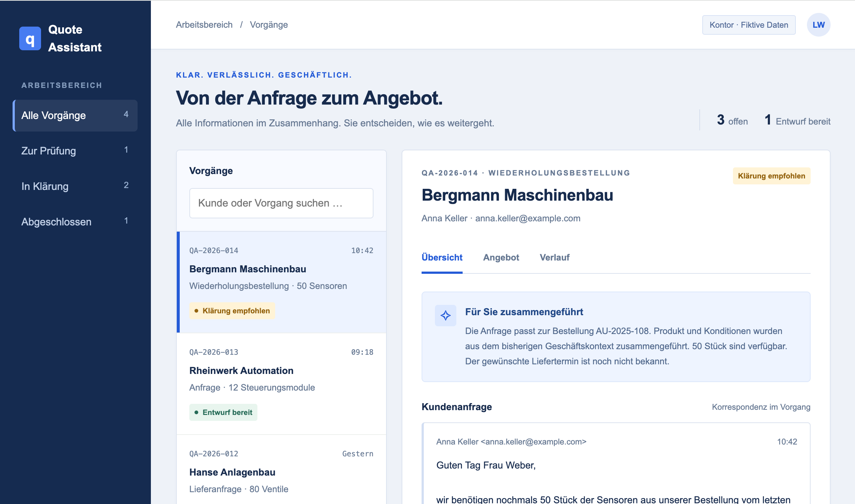Click the Für Sie zusammengeführt heading
This screenshot has width=855, height=504.
coord(524,312)
